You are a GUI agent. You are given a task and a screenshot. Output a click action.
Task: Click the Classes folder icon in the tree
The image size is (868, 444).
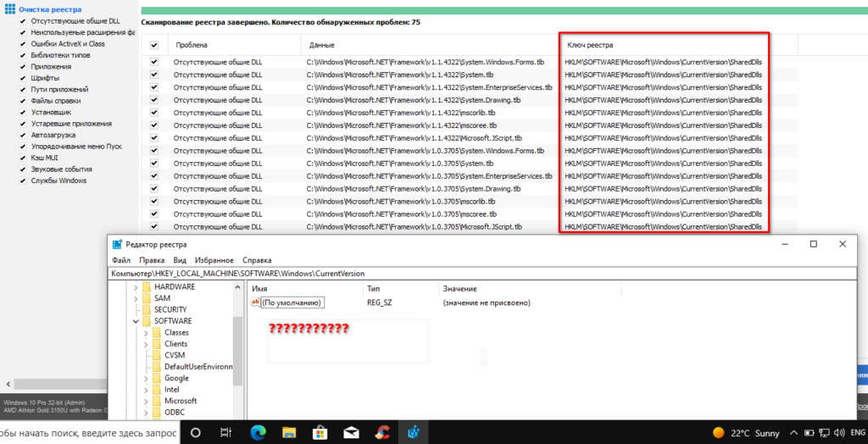157,332
